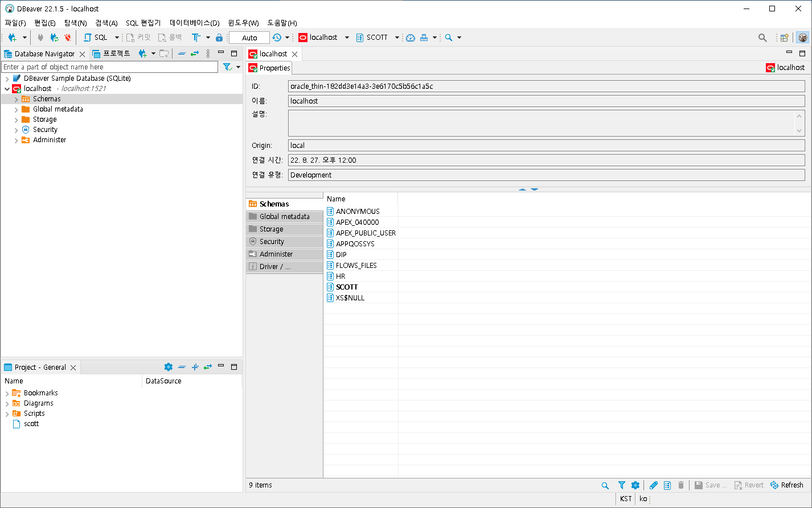Click the 이름 field containing localhost
Viewport: 812px width, 508px height.
[x=546, y=101]
